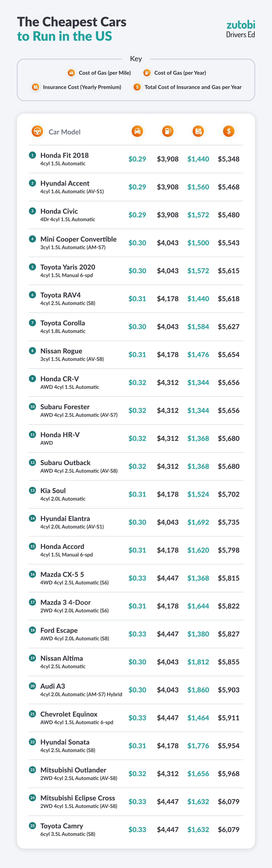Screen dimensions: 272x868
Task: Click the Car Model column header
Action: pyautogui.click(x=64, y=132)
